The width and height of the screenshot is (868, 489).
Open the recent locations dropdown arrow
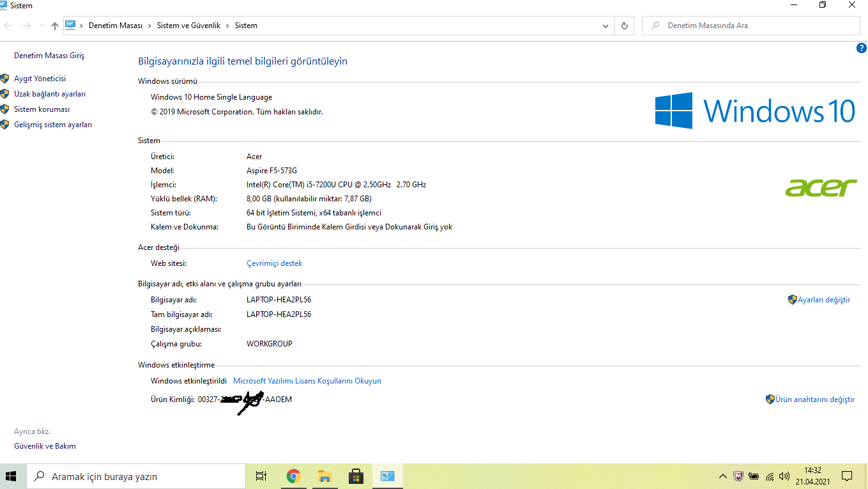42,26
